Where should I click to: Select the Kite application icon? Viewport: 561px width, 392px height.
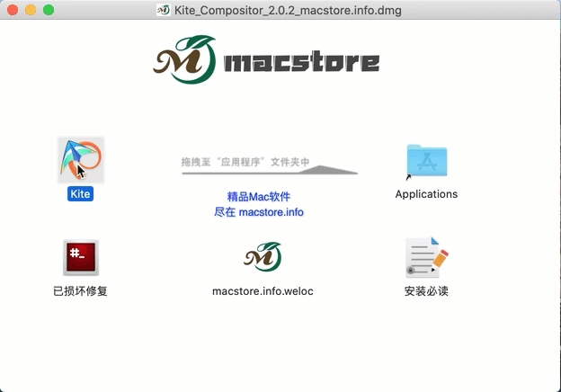pyautogui.click(x=81, y=160)
